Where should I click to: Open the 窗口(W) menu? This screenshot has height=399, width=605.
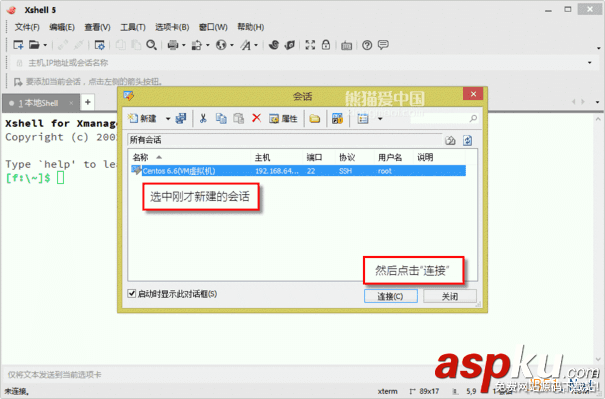213,27
